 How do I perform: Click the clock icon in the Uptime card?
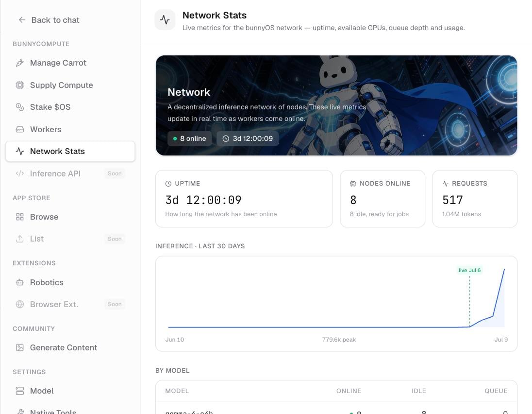[168, 184]
